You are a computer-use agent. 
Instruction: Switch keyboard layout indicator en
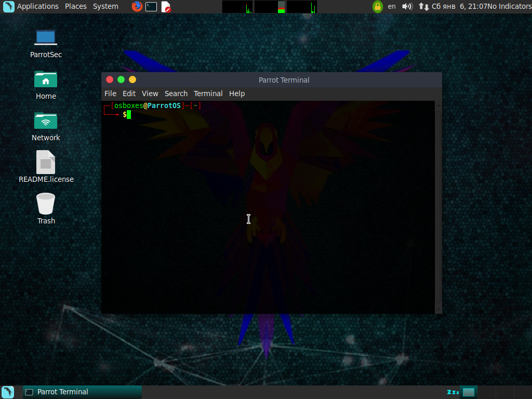(392, 6)
